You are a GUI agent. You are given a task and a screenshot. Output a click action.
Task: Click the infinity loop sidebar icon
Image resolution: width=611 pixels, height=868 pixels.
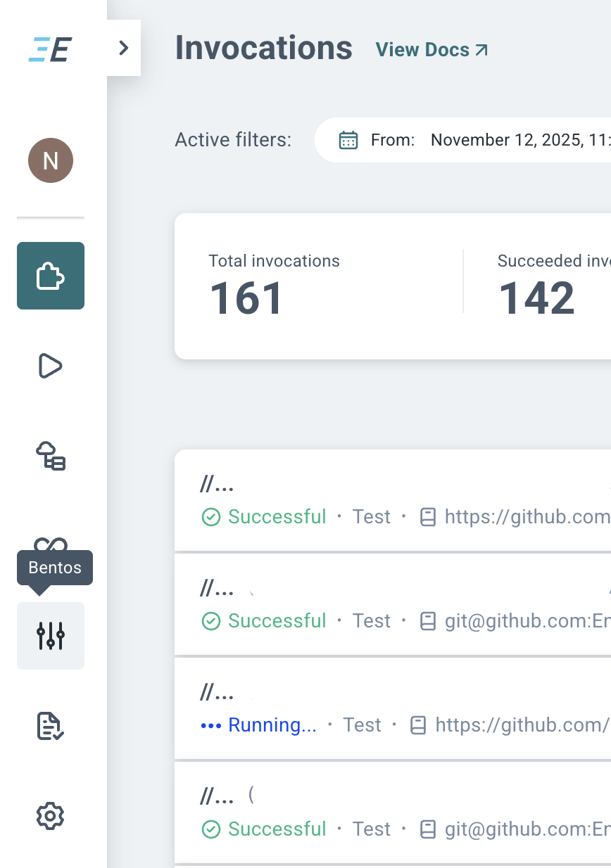click(51, 544)
